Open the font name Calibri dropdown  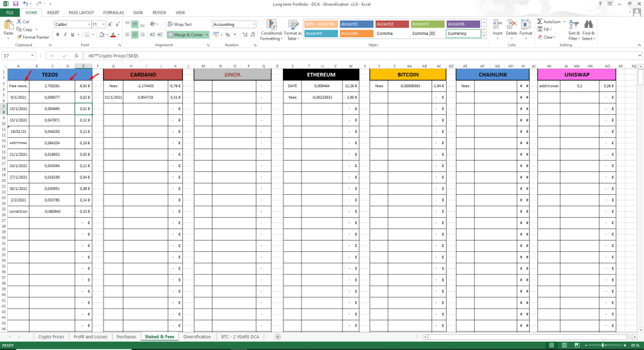pyautogui.click(x=88, y=25)
